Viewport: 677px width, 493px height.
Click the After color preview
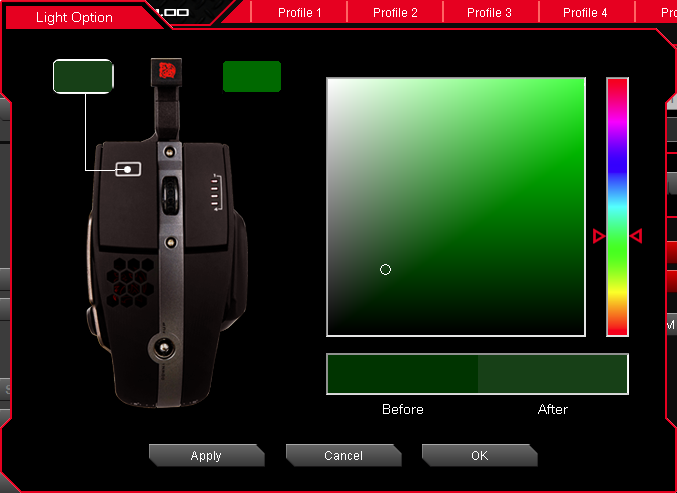552,374
